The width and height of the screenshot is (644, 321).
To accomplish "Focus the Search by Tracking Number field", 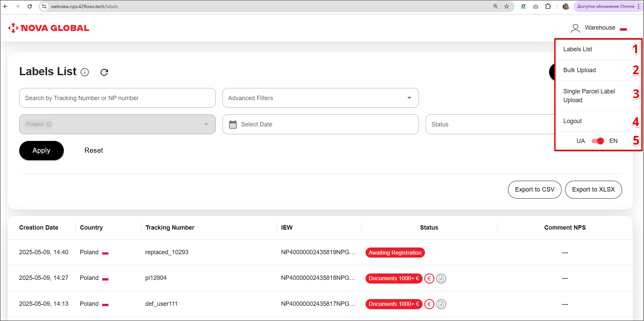I will 117,98.
